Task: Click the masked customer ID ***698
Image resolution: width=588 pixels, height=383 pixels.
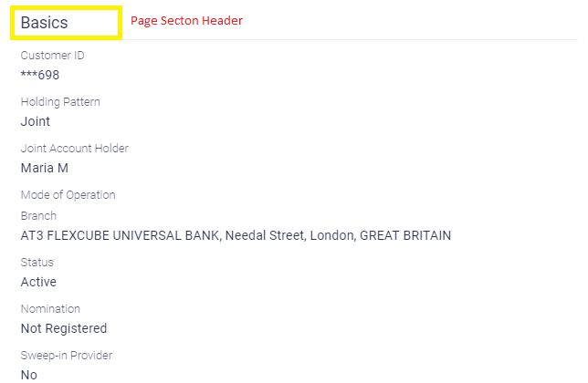Action: (x=40, y=75)
